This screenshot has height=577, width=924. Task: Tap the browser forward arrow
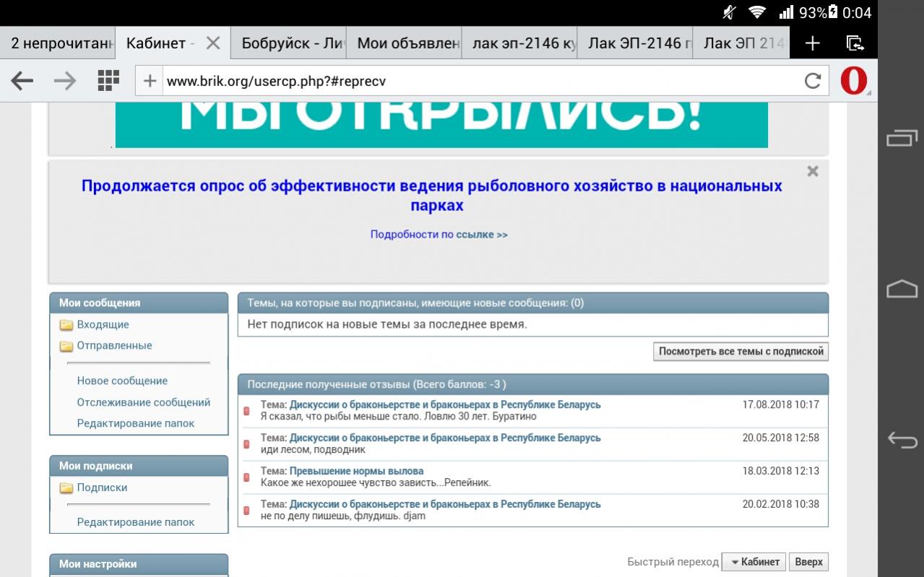tap(65, 81)
